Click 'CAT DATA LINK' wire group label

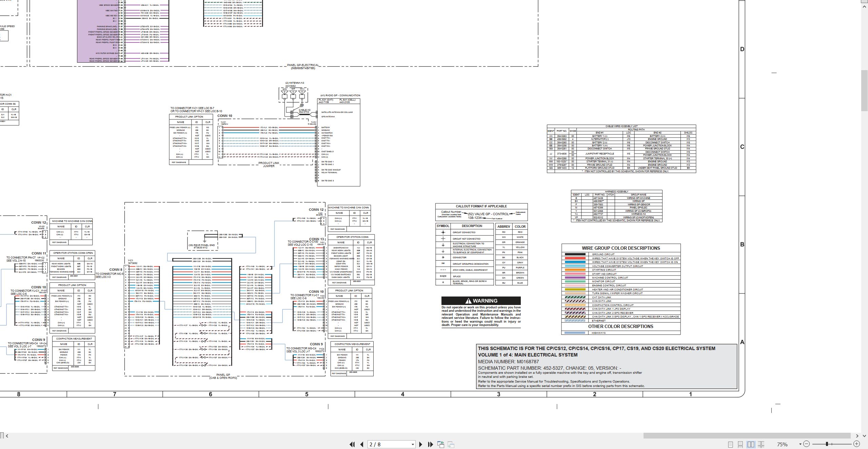pos(601,297)
